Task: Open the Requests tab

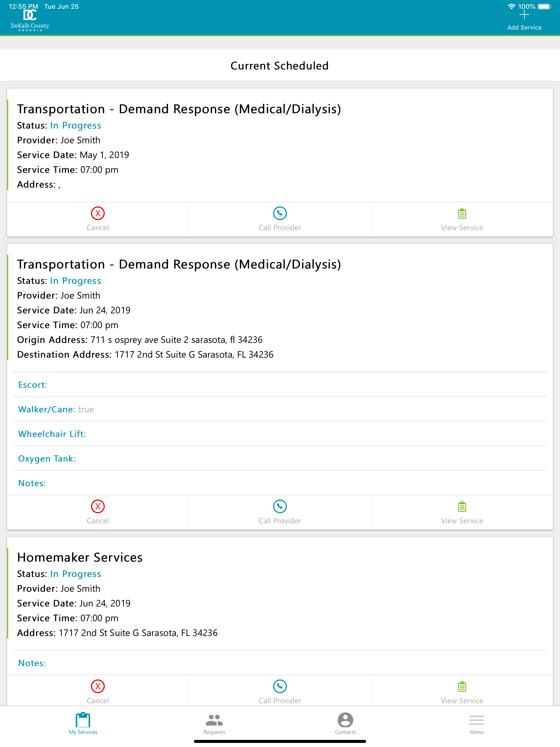Action: [214, 724]
